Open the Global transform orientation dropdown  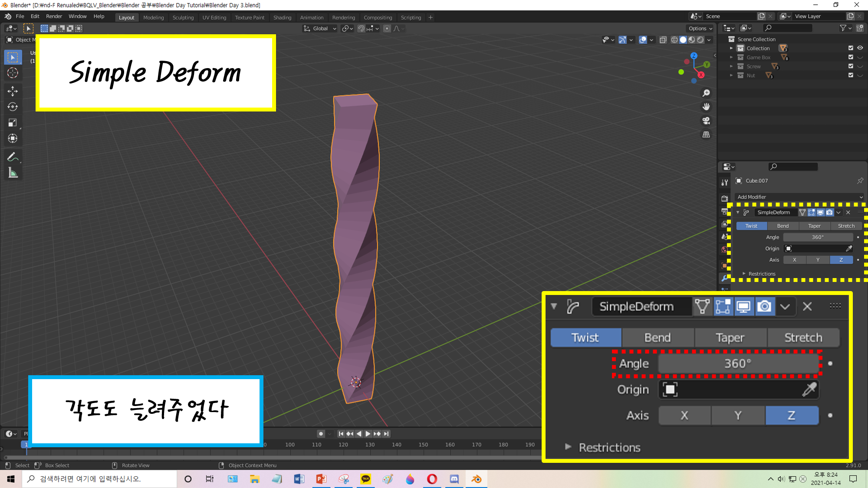[x=320, y=29]
